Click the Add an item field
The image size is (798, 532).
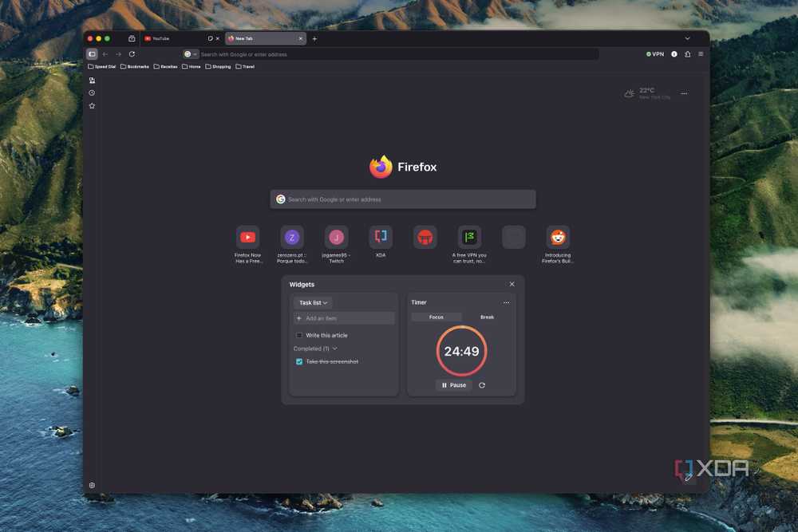click(344, 318)
